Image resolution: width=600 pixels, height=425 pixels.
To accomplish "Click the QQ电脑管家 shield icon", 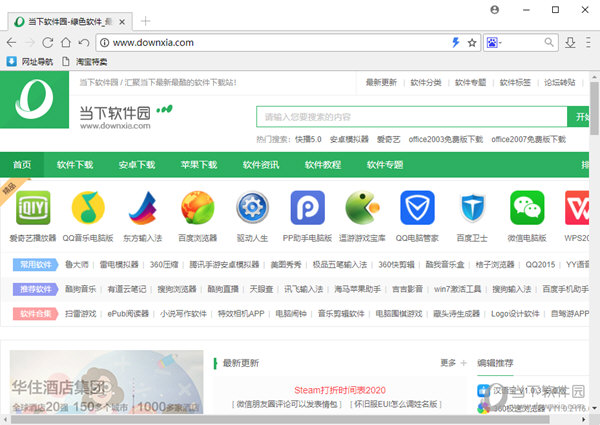I will tap(417, 208).
